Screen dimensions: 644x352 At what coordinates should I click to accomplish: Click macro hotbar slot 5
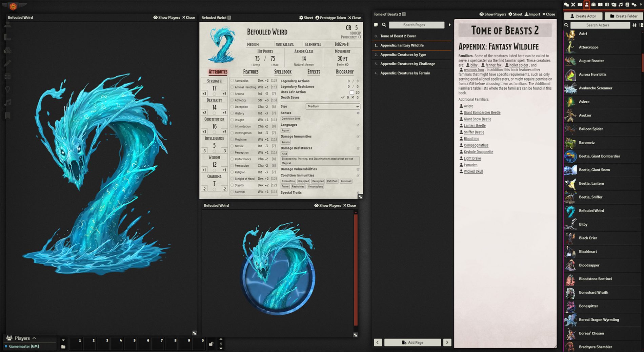[x=130, y=344]
